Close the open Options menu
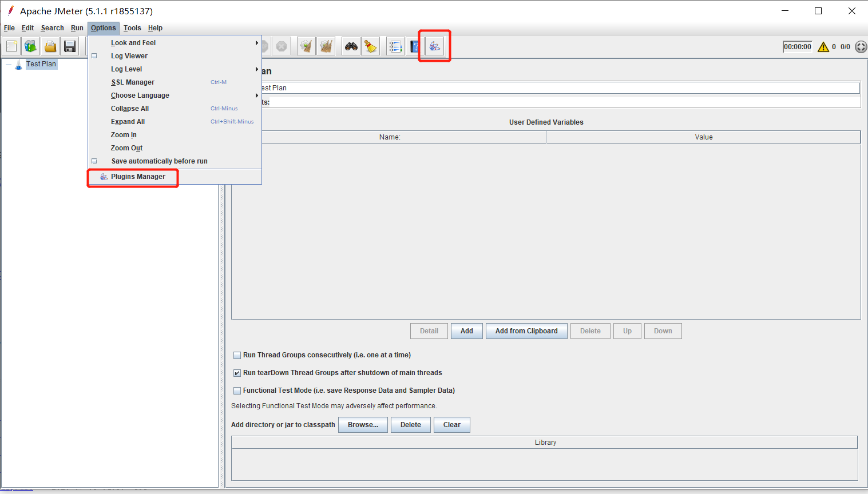 (x=104, y=28)
